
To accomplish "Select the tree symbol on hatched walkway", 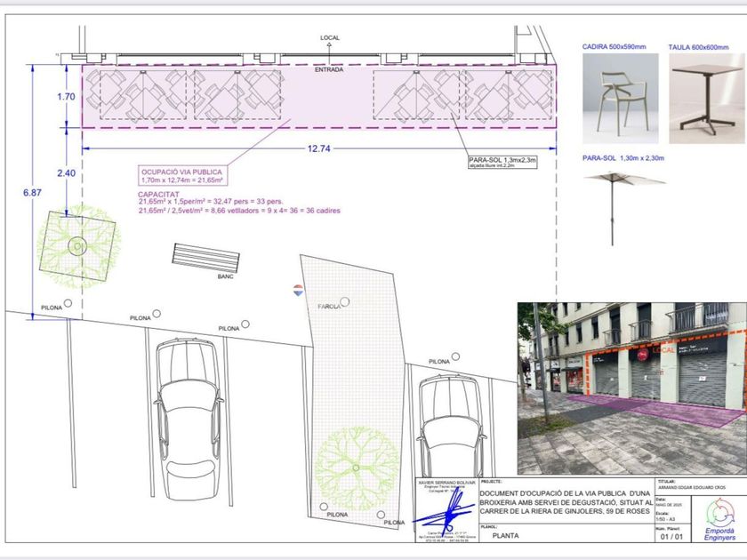I will pyautogui.click(x=357, y=468).
